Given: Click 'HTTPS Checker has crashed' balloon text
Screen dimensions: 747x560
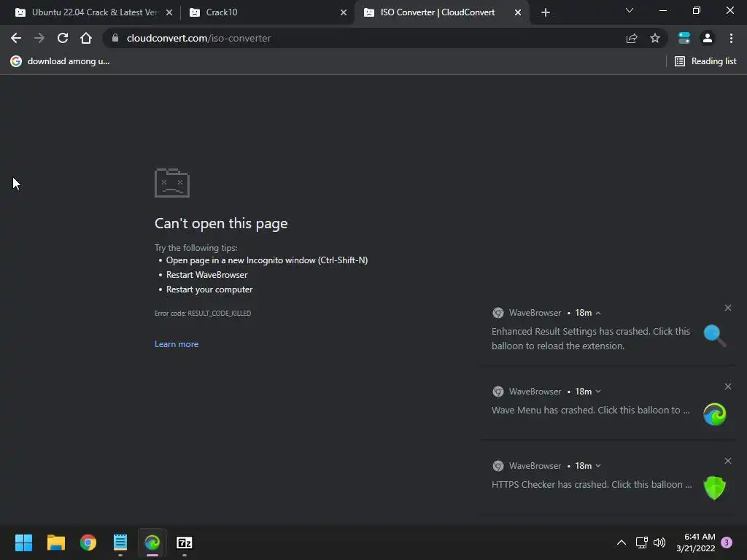Looking at the screenshot, I should [592, 484].
